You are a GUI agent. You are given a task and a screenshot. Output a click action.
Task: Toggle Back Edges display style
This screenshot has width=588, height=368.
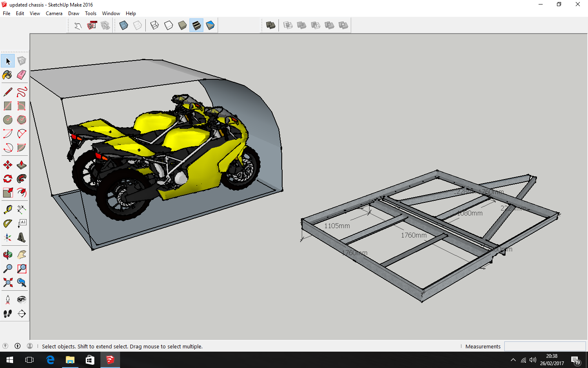point(138,25)
